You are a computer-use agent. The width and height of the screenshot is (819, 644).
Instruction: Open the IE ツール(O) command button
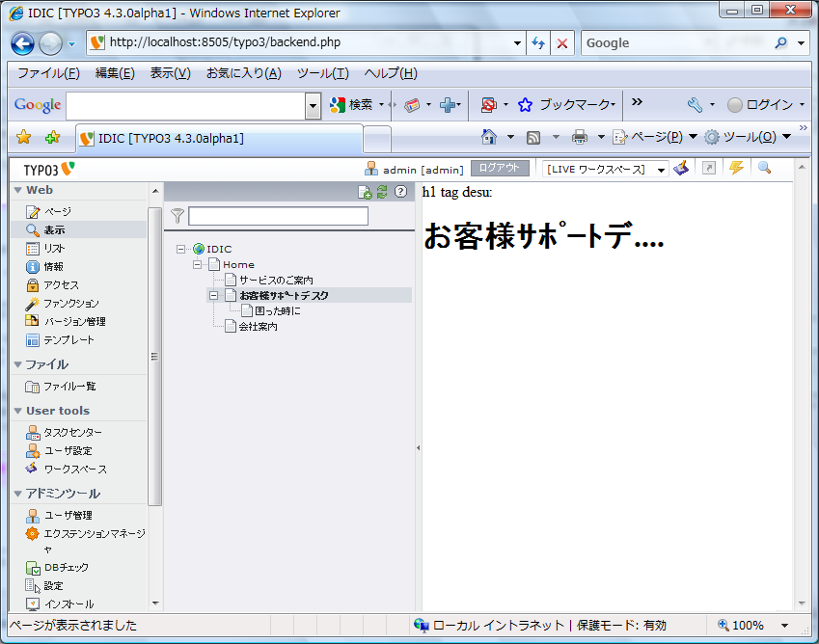tap(742, 137)
